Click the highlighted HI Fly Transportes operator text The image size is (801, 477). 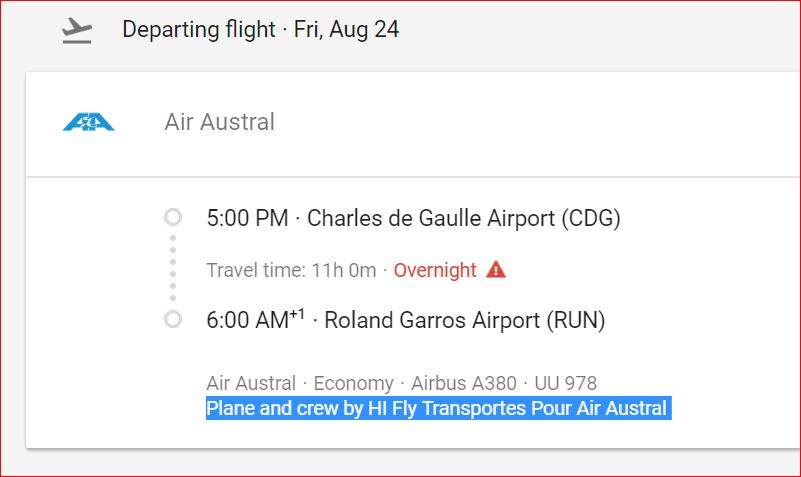tap(436, 408)
